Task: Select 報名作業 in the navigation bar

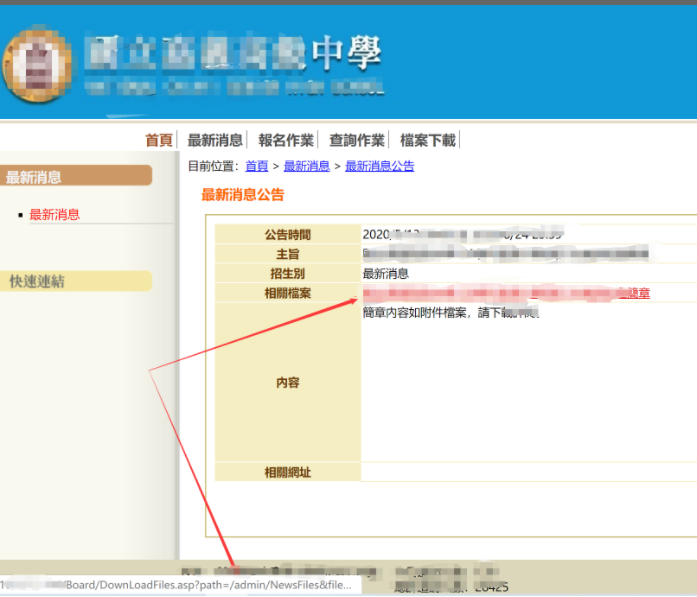Action: click(286, 140)
